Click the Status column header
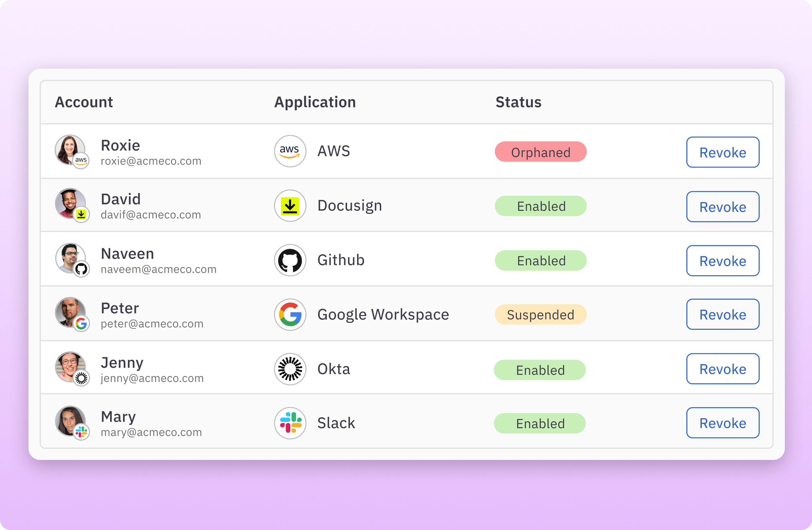This screenshot has width=812, height=530. (518, 102)
